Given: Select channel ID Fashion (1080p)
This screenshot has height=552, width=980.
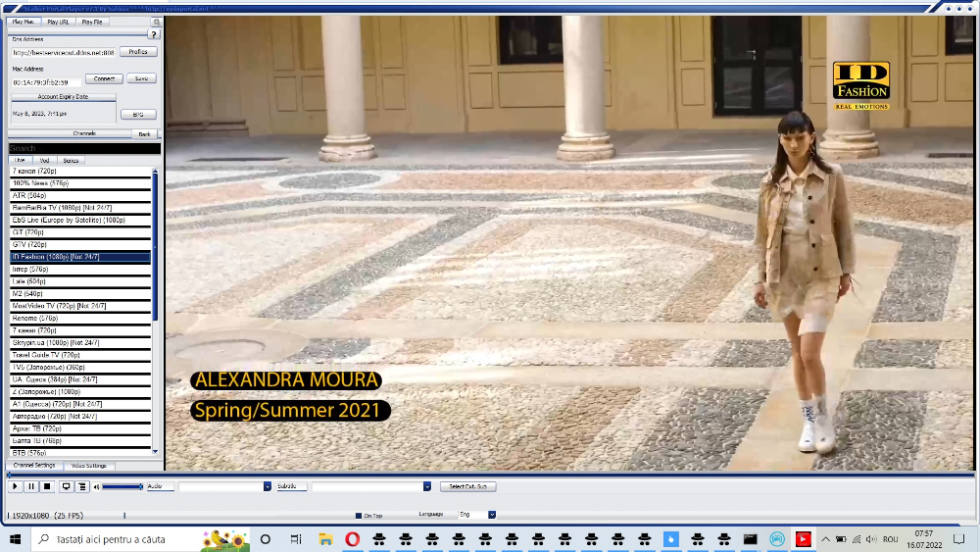Looking at the screenshot, I should click(80, 257).
